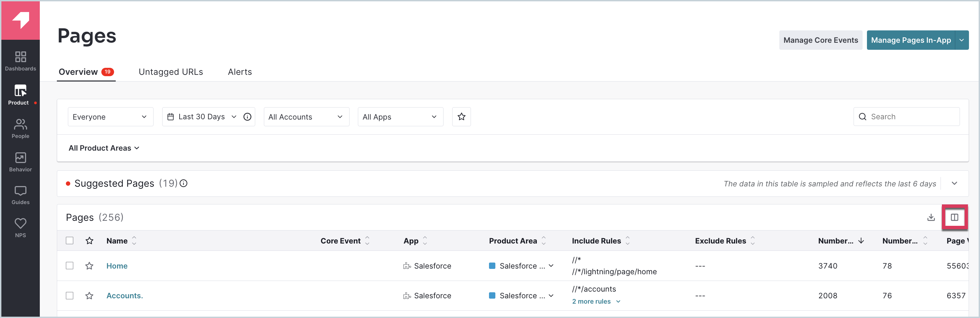Open Product Area dropdown in Home row
This screenshot has width=980, height=318.
coord(551,266)
